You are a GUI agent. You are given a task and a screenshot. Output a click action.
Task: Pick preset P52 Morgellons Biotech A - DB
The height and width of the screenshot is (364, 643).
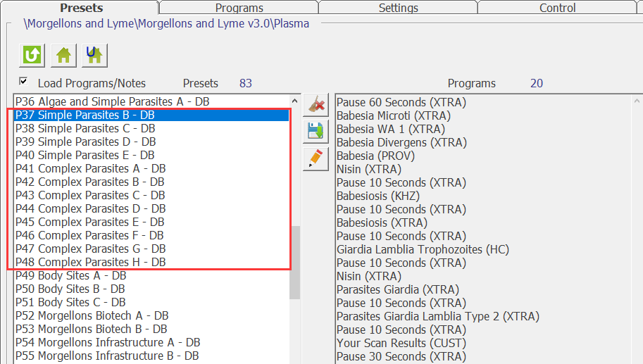click(x=92, y=315)
